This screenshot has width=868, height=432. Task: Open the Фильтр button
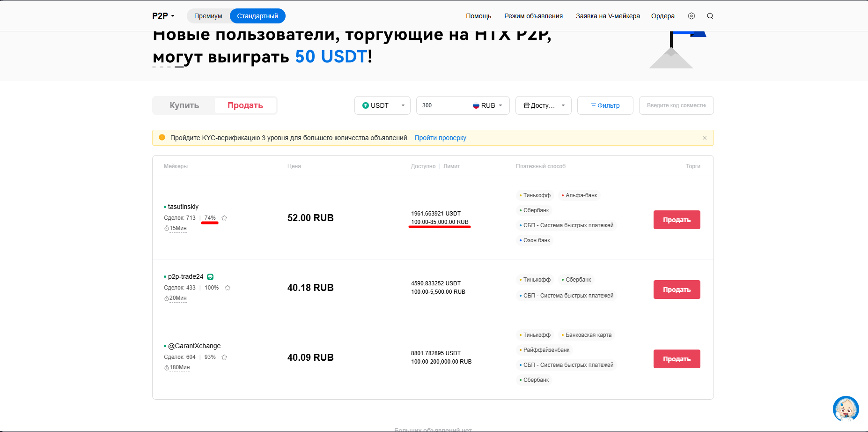tap(605, 105)
